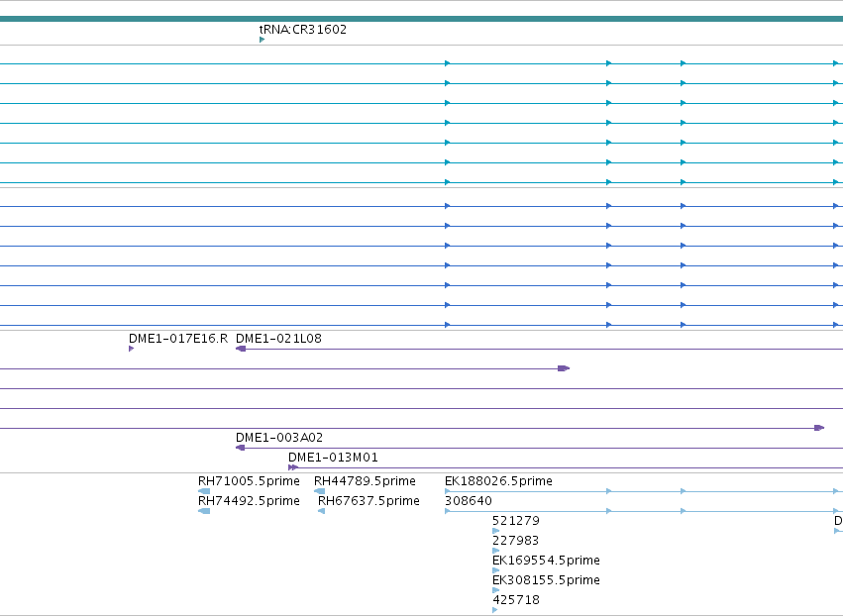This screenshot has width=843, height=616.
Task: Select the 425718 feature label
Action: click(516, 599)
